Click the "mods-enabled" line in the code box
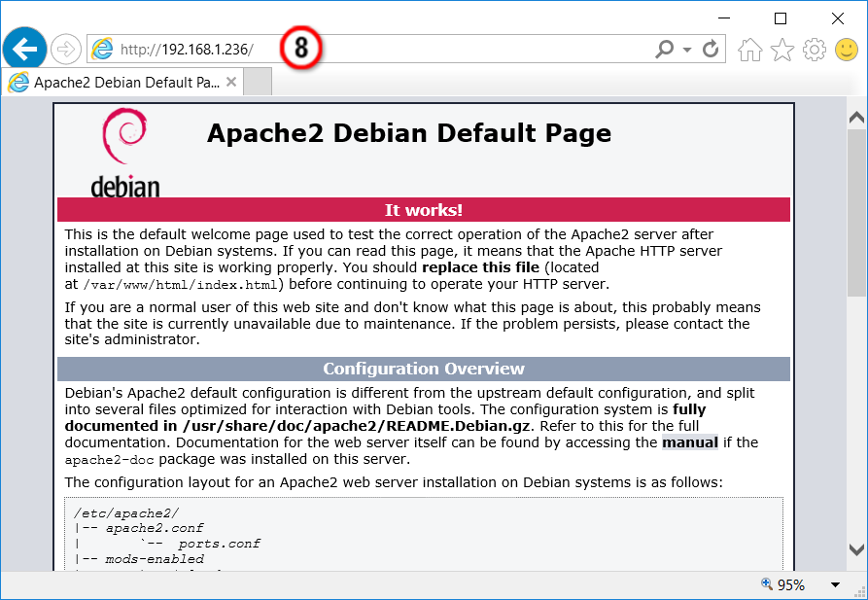 point(155,559)
